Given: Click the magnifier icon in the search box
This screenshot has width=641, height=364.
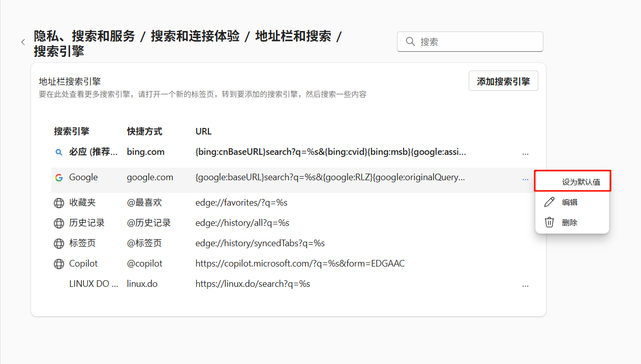Looking at the screenshot, I should (410, 42).
